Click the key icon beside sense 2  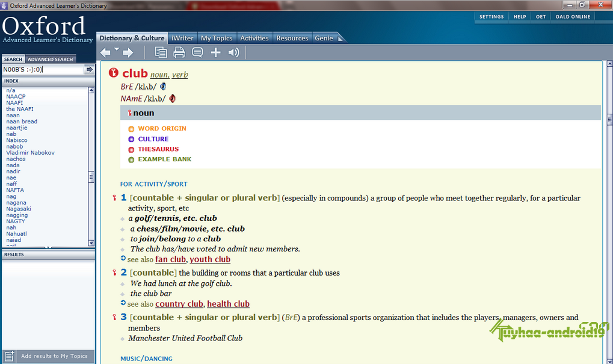114,273
